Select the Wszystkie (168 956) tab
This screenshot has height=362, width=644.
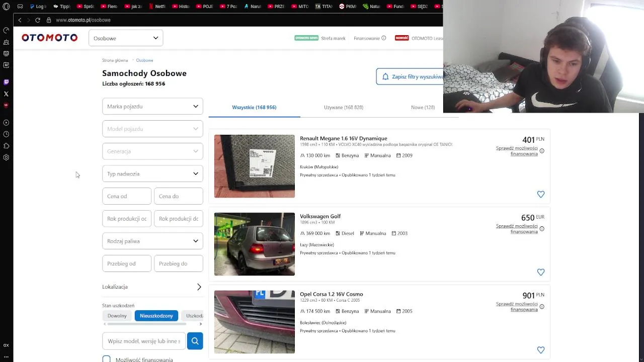click(x=254, y=107)
